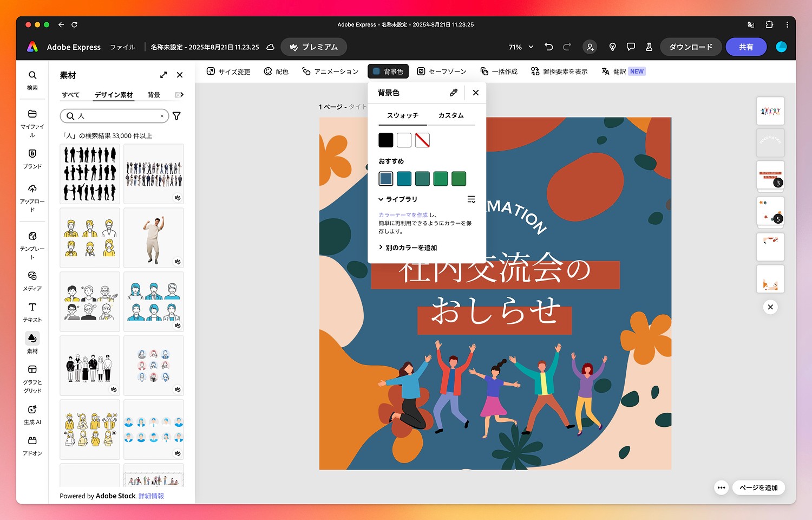Viewport: 812px width, 520px height.
Task: Collapse the ライブラリ section
Action: tap(398, 199)
